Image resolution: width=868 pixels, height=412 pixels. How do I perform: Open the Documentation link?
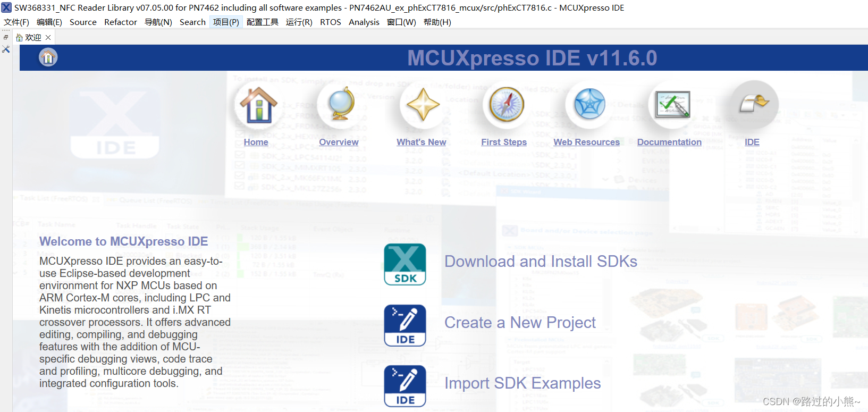670,142
